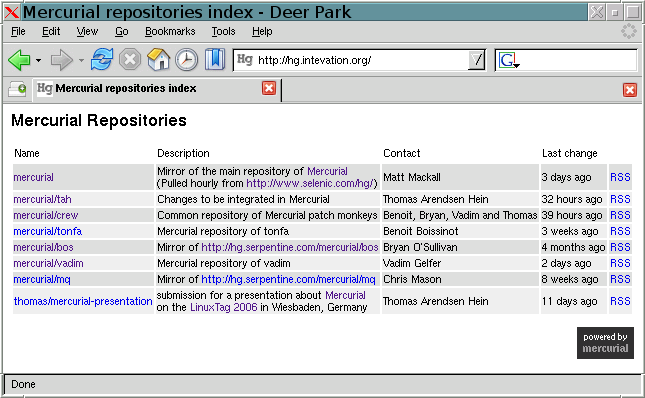
Task: Click the Name column header
Action: (27, 153)
